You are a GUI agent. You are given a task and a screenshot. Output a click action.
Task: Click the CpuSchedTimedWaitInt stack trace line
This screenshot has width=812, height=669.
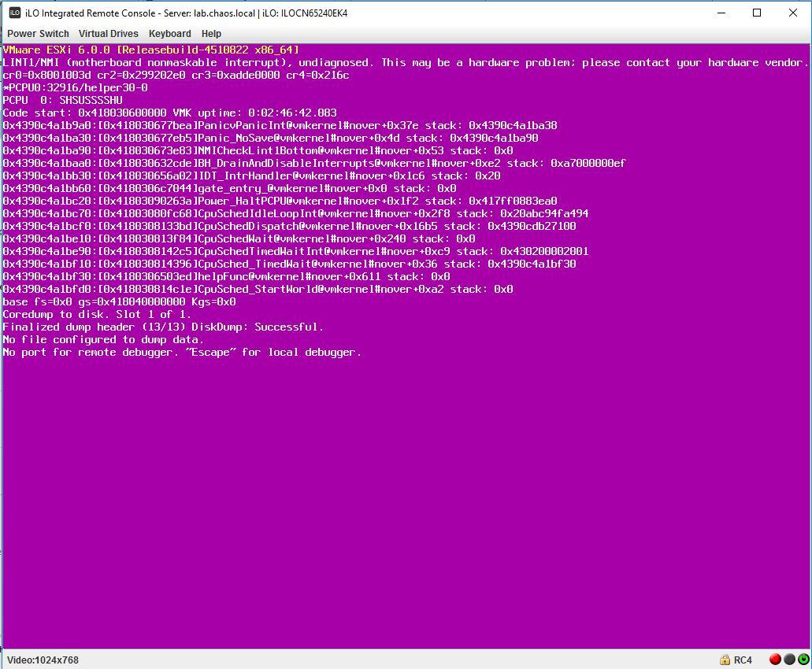coord(295,251)
